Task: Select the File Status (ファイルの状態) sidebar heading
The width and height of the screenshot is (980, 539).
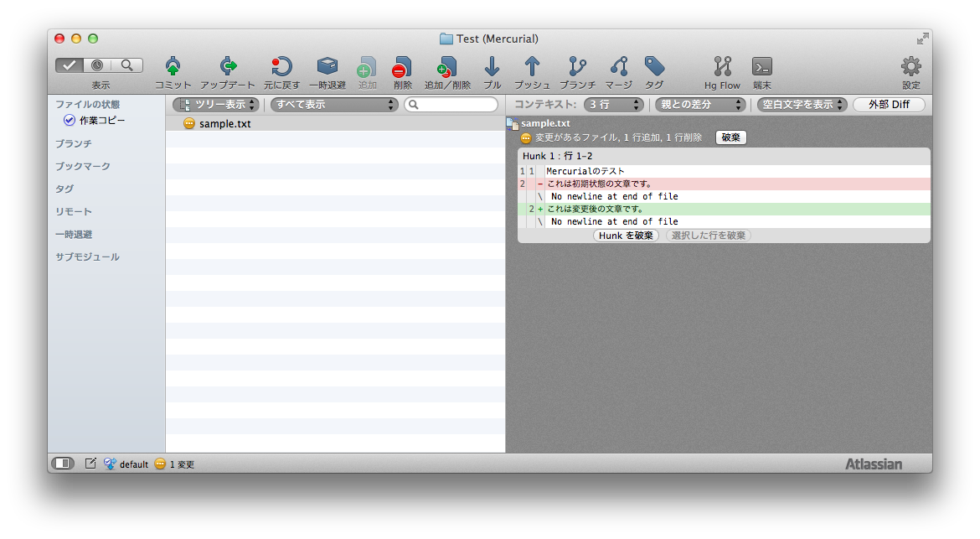Action: [x=87, y=105]
